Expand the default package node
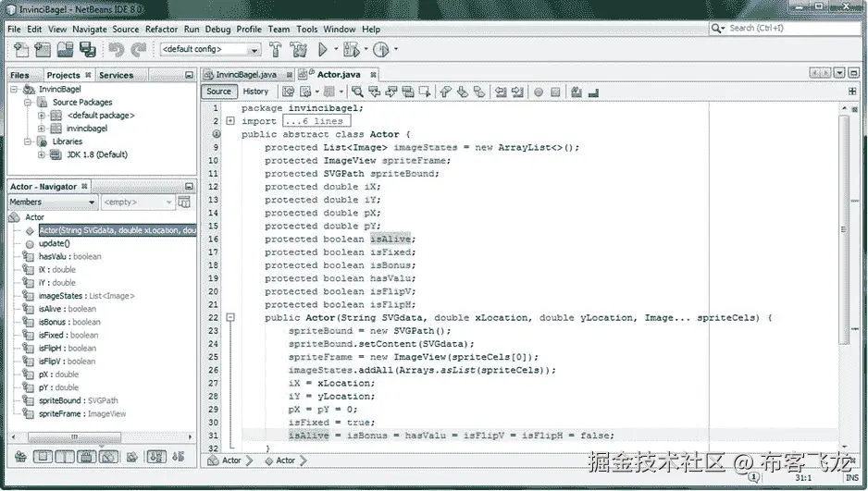The height and width of the screenshot is (491, 868). coord(41,116)
